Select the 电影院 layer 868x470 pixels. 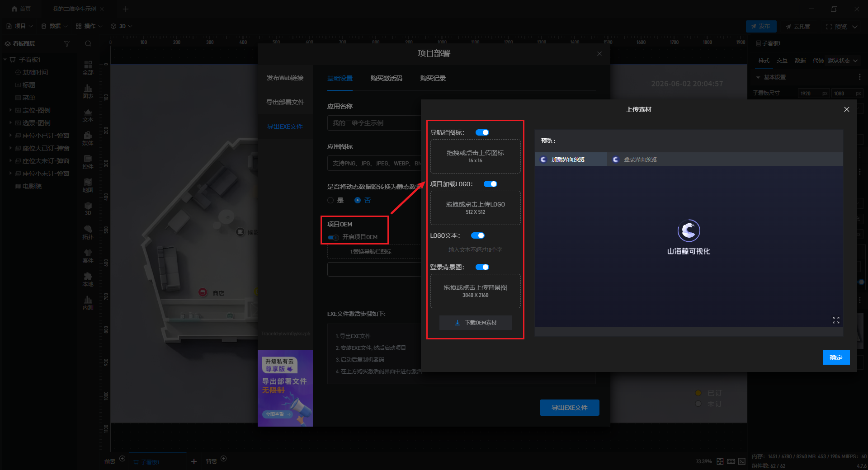[32, 186]
